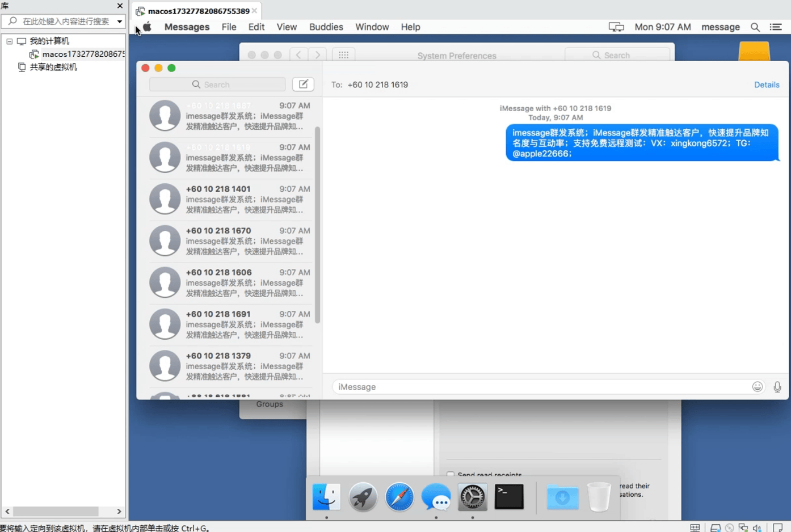This screenshot has width=791, height=532.
Task: Click library scrollbar left arrow
Action: click(x=7, y=511)
